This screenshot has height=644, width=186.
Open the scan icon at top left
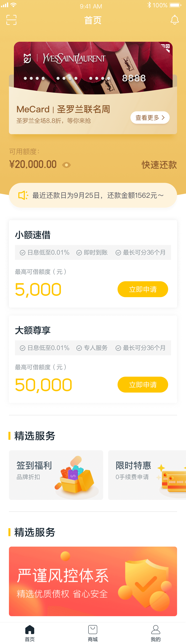tap(11, 20)
